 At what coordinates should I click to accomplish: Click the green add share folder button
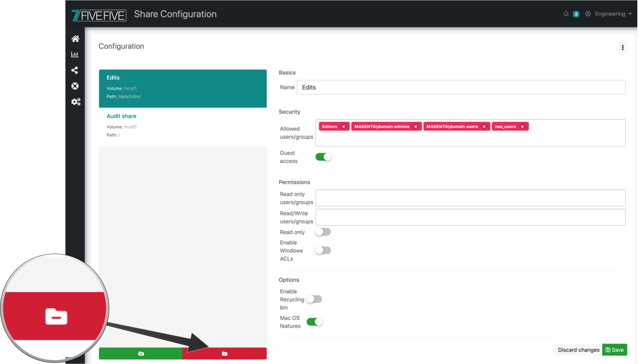click(141, 354)
